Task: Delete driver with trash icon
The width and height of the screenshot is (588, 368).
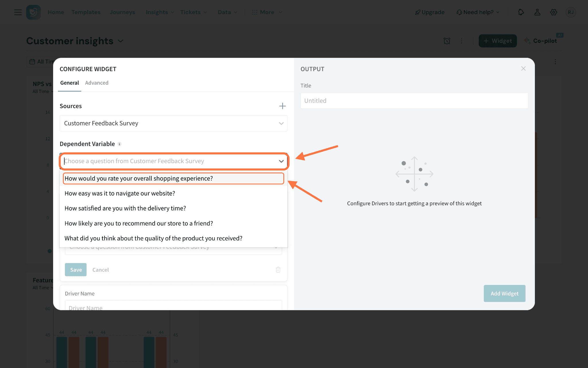Action: 278,270
